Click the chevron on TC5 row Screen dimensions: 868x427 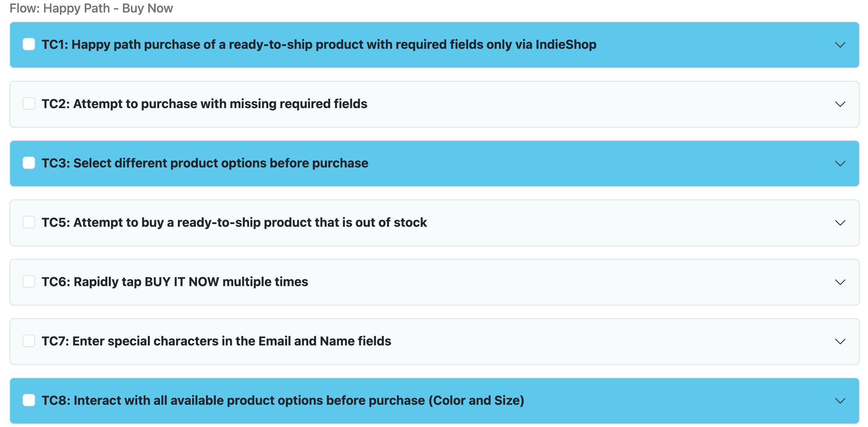tap(840, 223)
